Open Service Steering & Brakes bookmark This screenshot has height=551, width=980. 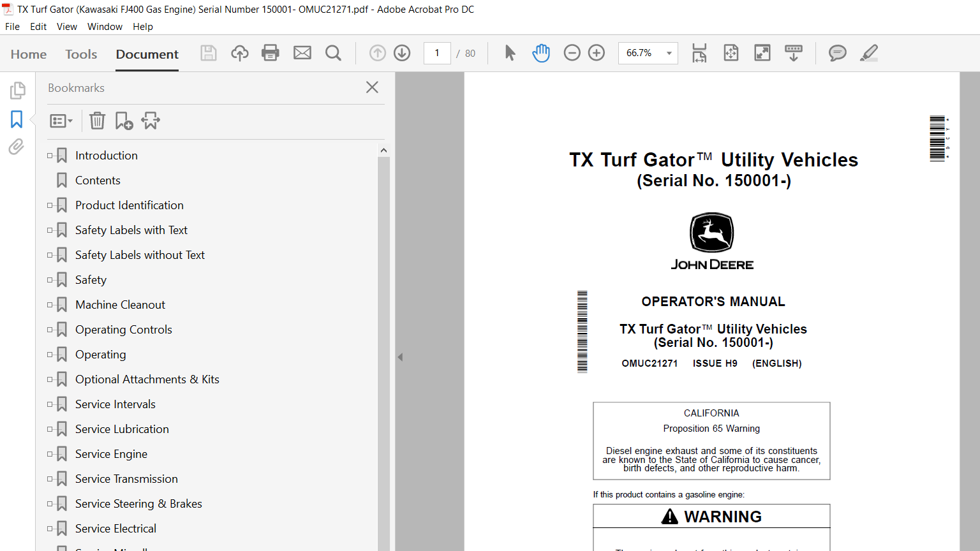pyautogui.click(x=138, y=504)
